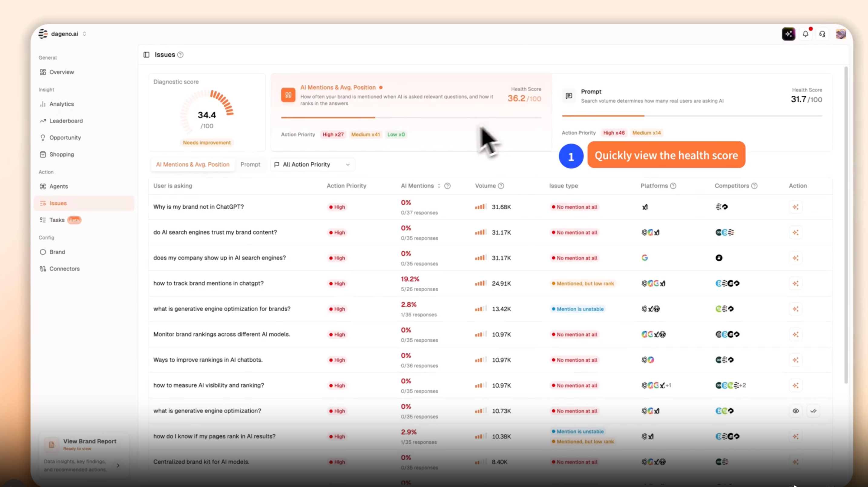
Task: Click the Platforms column info icon
Action: coord(673,186)
